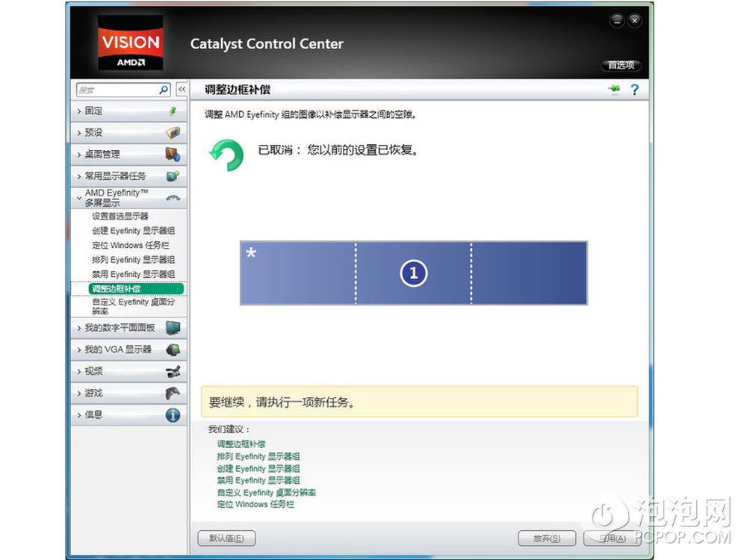Expand the 游戏 group chevron
This screenshot has width=747, height=560.
click(x=79, y=393)
